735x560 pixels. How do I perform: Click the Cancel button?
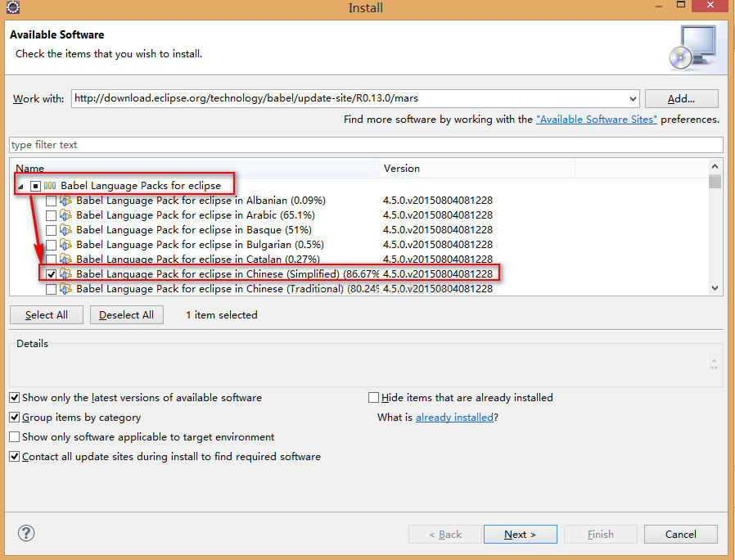(681, 534)
